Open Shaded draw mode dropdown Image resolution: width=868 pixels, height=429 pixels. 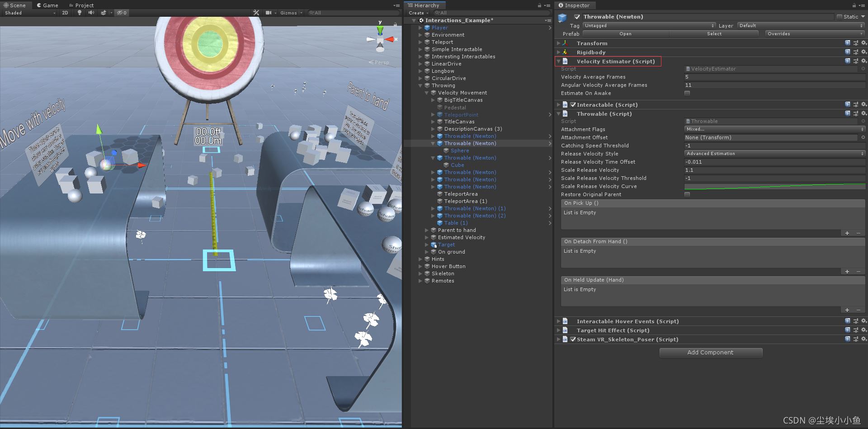click(30, 13)
